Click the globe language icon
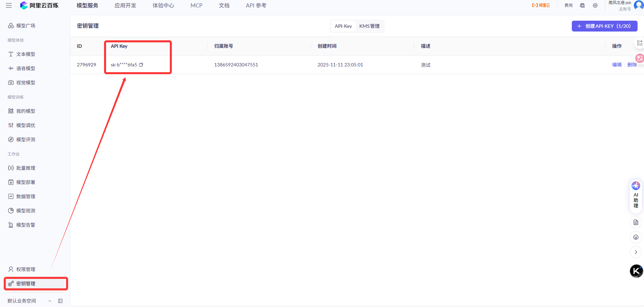Image resolution: width=644 pixels, height=307 pixels. [x=582, y=5]
